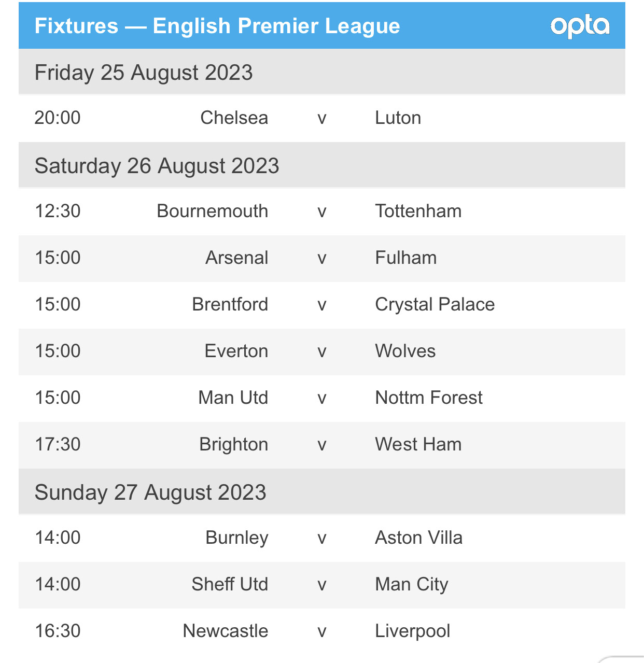
Task: Select Liverpool in the 16:30 fixture
Action: pos(412,631)
